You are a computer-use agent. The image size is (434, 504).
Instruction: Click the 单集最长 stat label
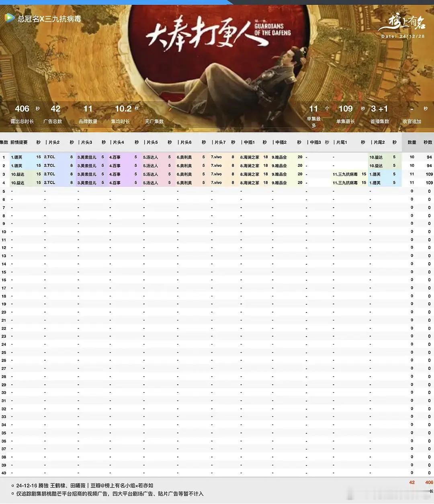click(346, 121)
